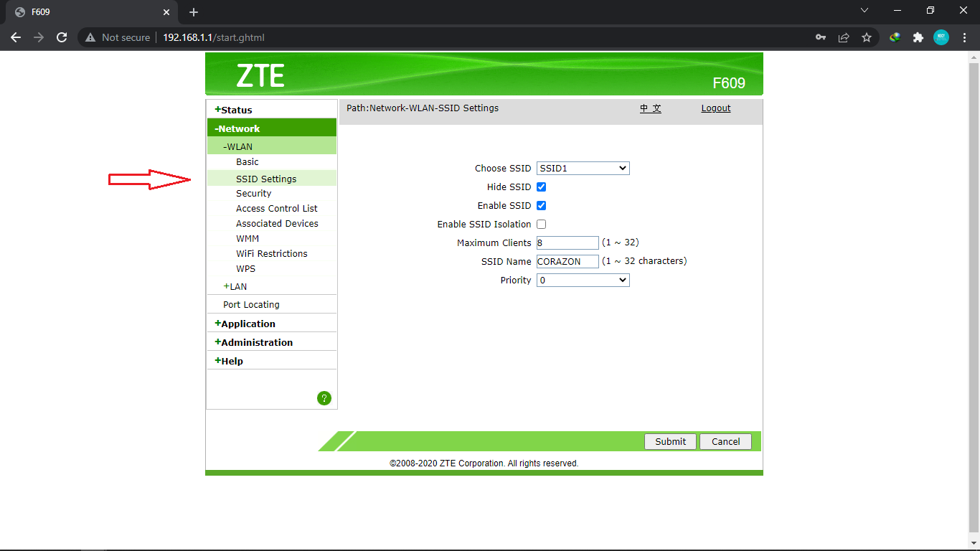
Task: View Associated Devices
Action: (x=277, y=224)
